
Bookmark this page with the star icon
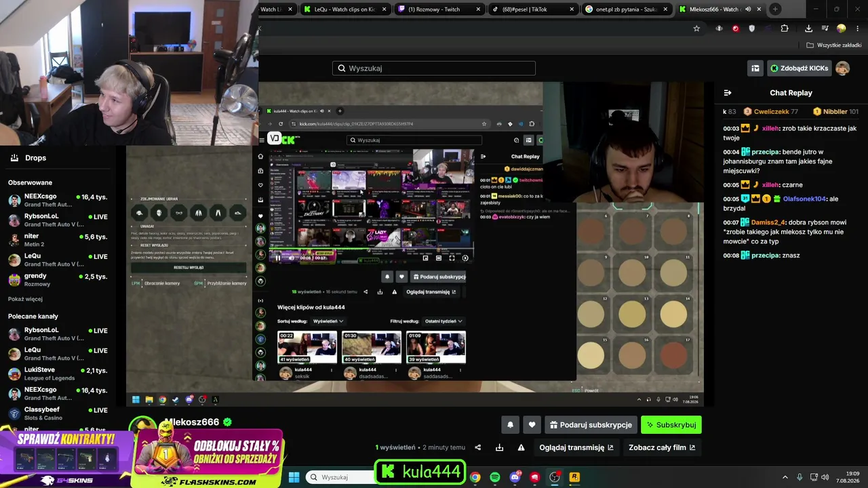[x=696, y=28]
